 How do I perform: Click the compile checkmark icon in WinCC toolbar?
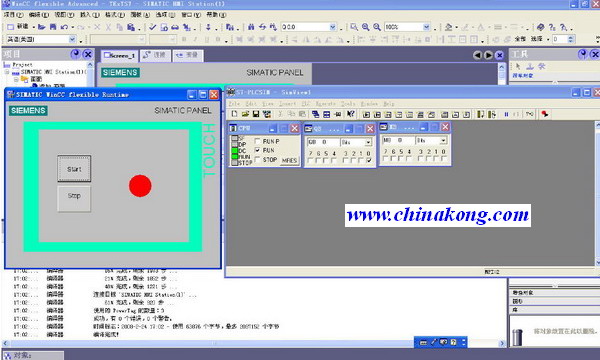tap(152, 27)
